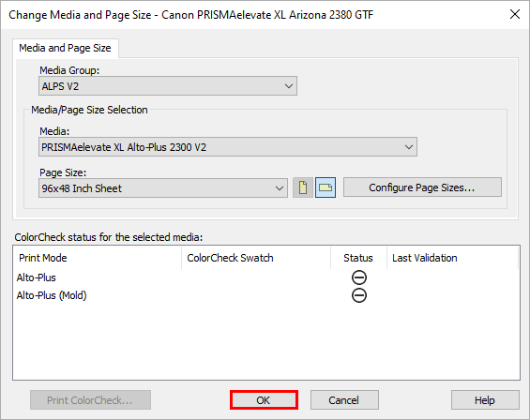Click Alto-Plus status indicator icon
This screenshot has width=530, height=420.
(x=358, y=277)
